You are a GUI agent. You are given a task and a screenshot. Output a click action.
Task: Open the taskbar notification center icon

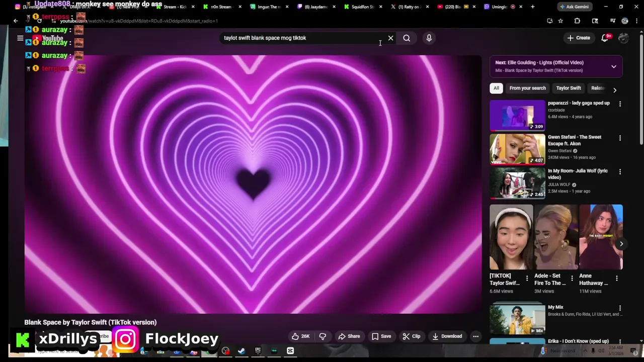(x=633, y=351)
